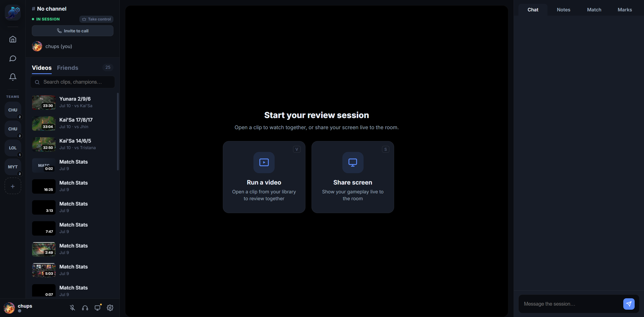Open Match Stats clip with 7:47 duration

44,228
